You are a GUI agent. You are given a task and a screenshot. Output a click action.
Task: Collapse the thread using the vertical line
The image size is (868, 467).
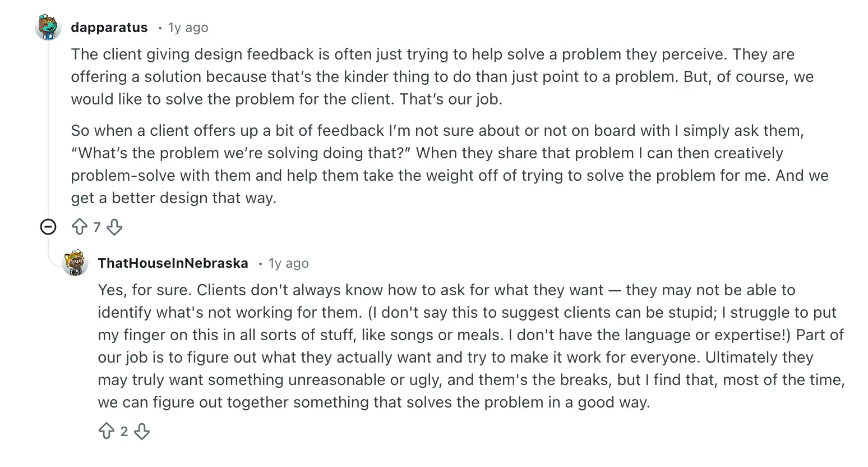tap(48, 129)
